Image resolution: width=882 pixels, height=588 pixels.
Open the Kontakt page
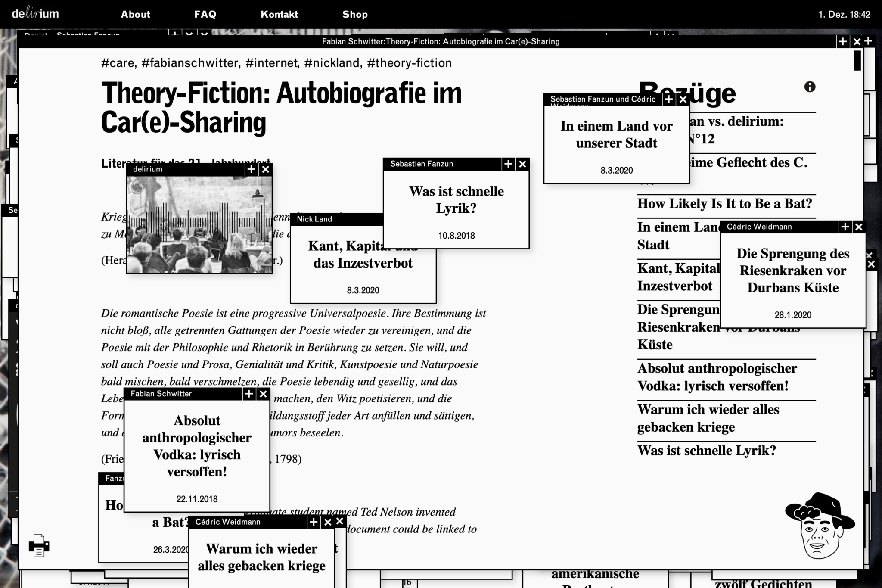coord(279,14)
